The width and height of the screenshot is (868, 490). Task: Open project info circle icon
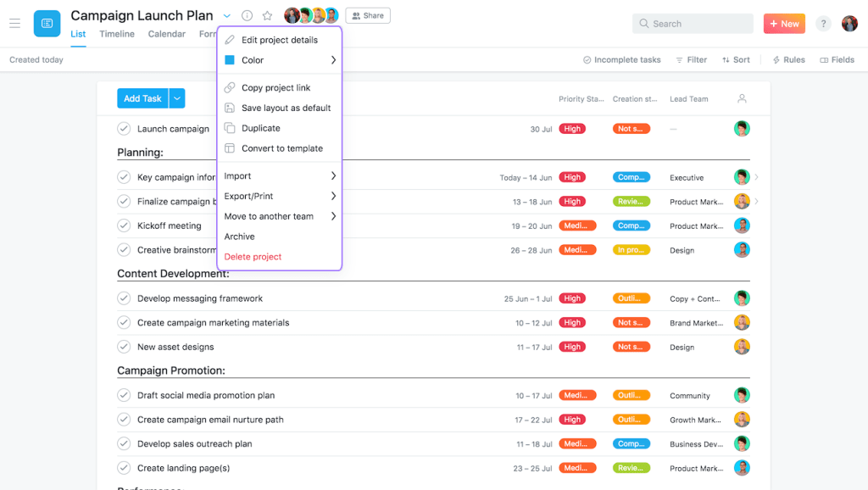[x=247, y=15]
